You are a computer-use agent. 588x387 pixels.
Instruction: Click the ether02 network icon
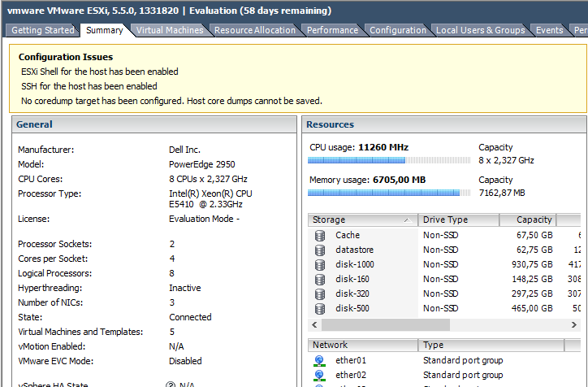point(319,375)
